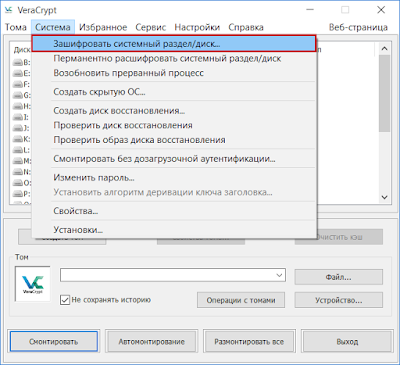Open the Справка menu
400x365 pixels.
coord(246,27)
